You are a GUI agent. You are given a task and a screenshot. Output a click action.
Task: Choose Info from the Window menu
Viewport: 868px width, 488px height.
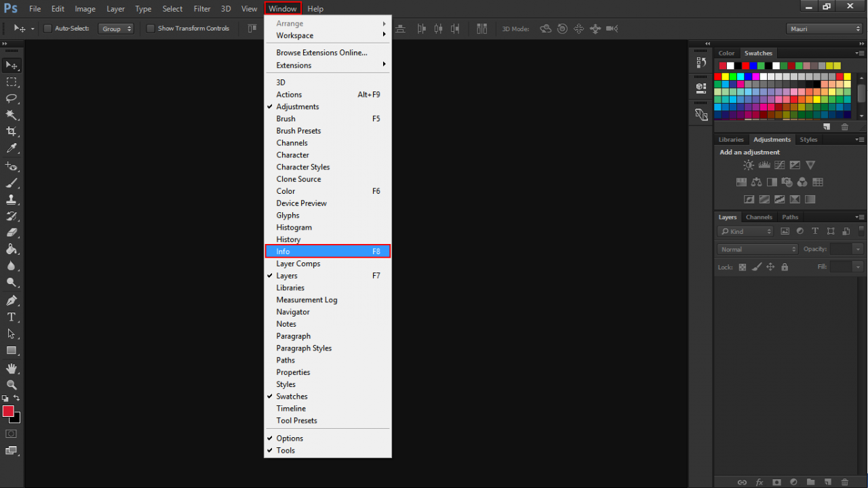point(328,251)
